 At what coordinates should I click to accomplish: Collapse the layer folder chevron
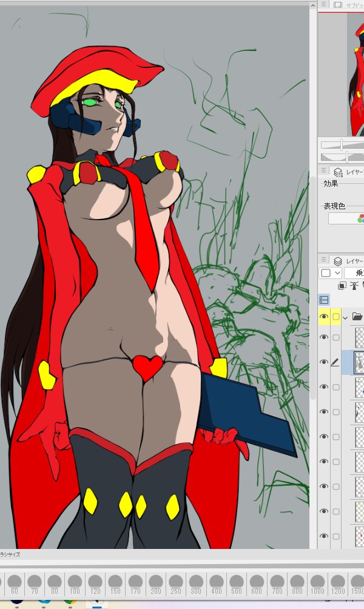point(345,317)
